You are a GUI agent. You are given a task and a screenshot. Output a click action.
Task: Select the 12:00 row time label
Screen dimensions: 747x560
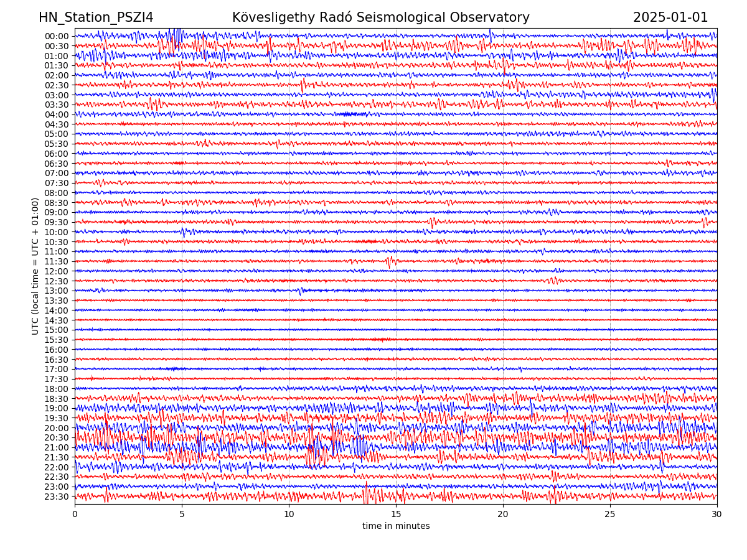tap(57, 271)
